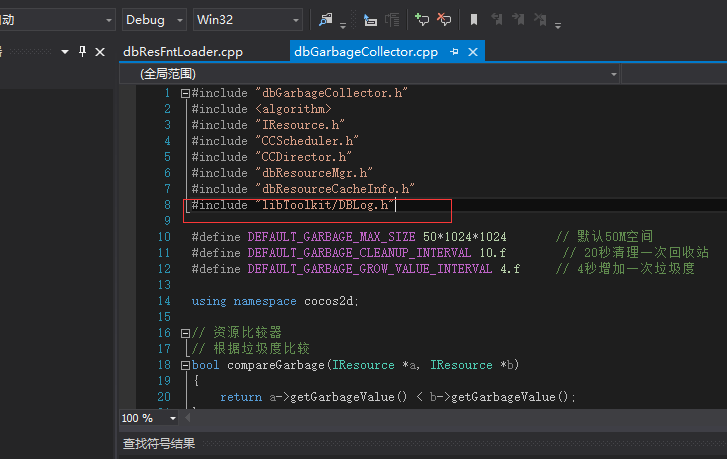This screenshot has height=459, width=727.
Task: Open the Debug configuration dropdown
Action: (154, 20)
